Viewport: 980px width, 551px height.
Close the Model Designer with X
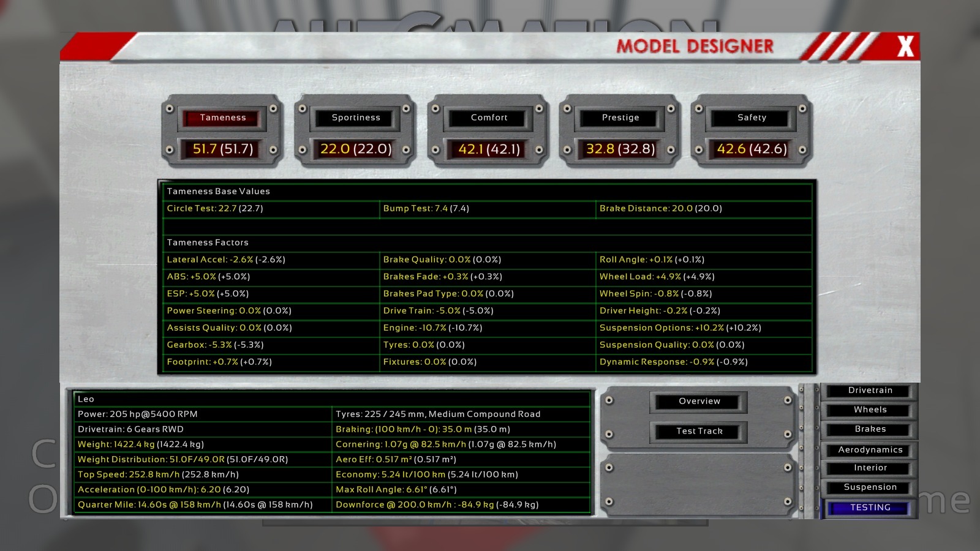pos(905,47)
